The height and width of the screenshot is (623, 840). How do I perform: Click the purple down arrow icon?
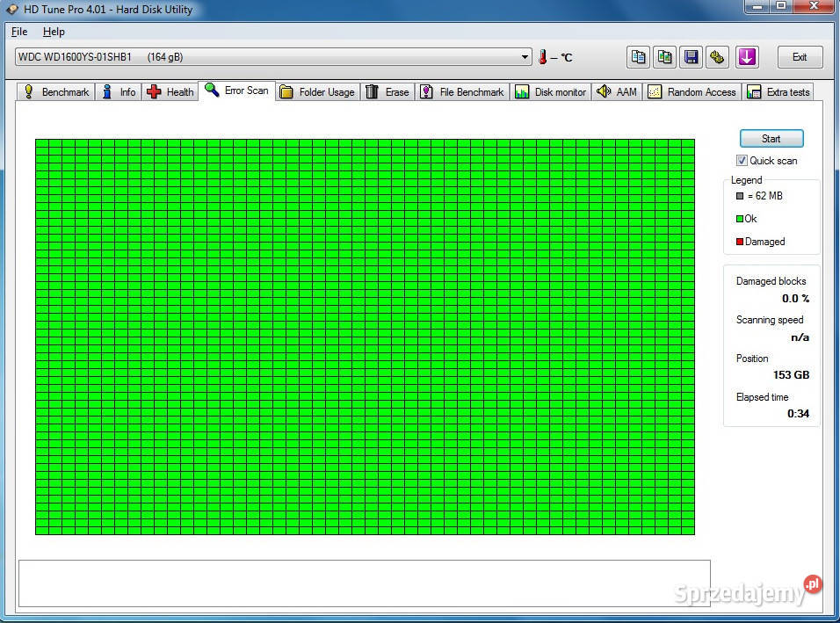[747, 57]
